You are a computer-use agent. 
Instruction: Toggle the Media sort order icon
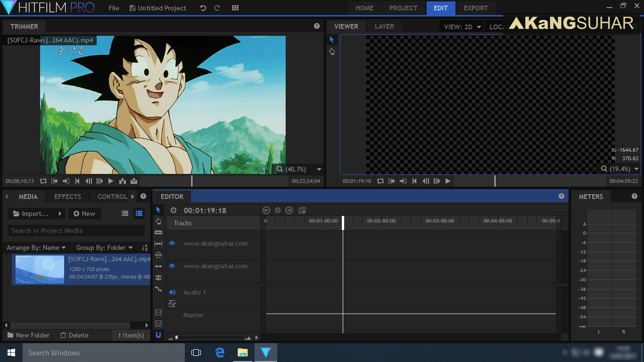145,247
